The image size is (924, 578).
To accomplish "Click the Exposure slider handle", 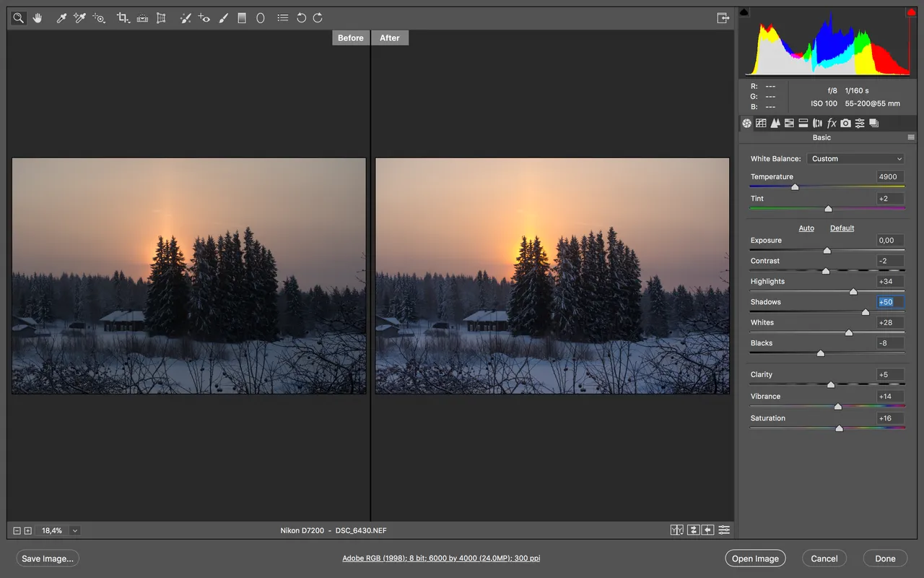I will point(827,251).
